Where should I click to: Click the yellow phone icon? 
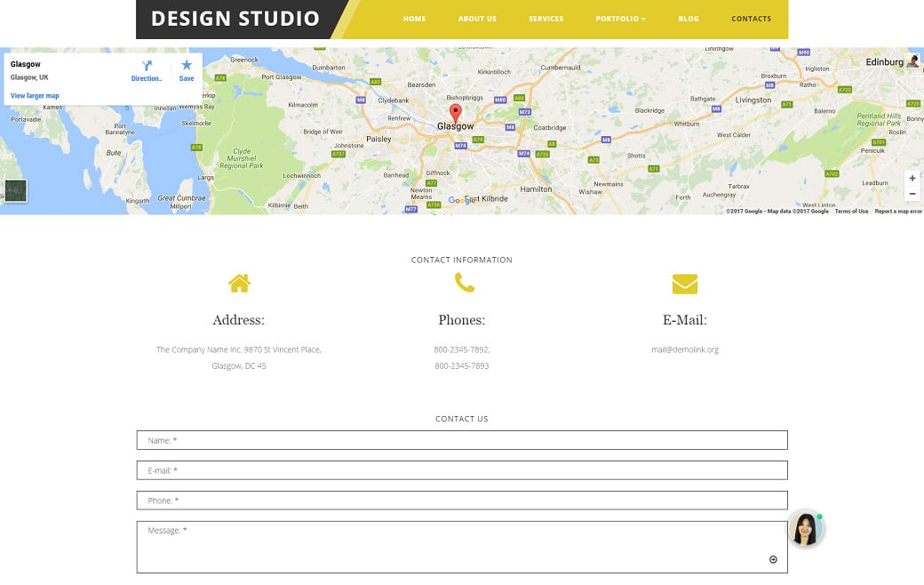click(x=464, y=283)
